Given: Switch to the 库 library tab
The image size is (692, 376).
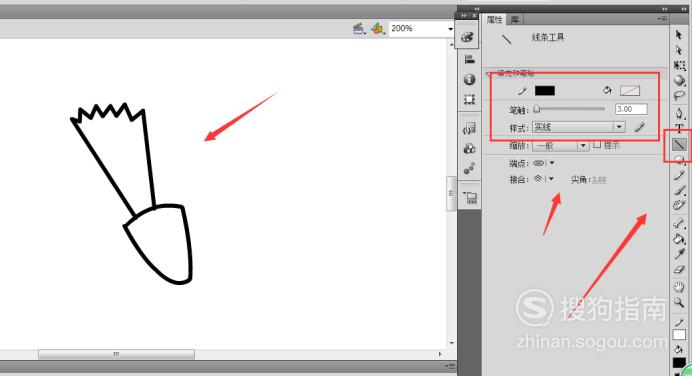Looking at the screenshot, I should point(515,19).
